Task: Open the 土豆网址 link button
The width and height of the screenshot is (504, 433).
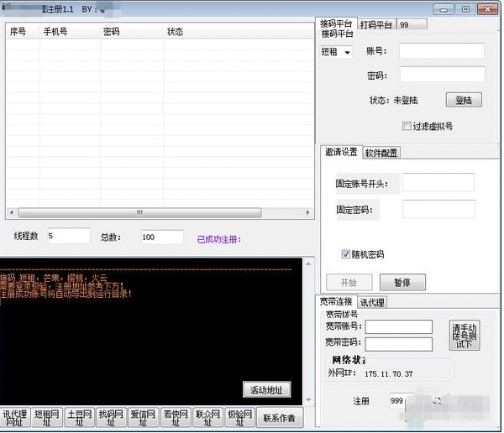Action: click(x=80, y=418)
